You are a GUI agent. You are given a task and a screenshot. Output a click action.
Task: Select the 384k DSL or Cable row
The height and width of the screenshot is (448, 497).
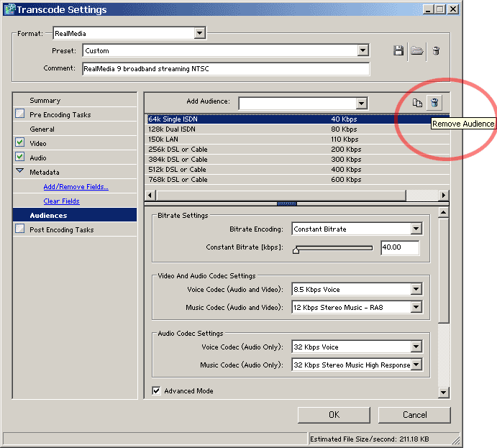coord(297,160)
